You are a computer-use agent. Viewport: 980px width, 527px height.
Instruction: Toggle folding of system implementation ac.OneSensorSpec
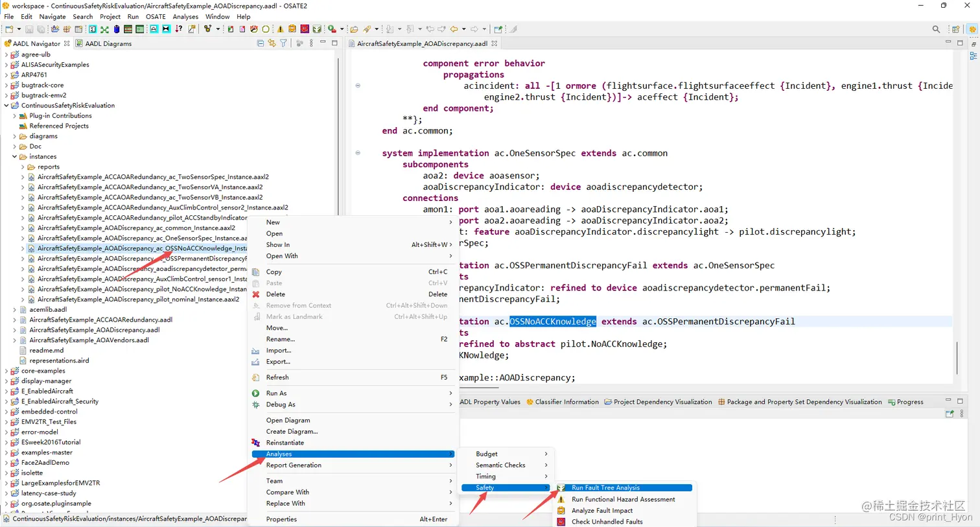[358, 153]
